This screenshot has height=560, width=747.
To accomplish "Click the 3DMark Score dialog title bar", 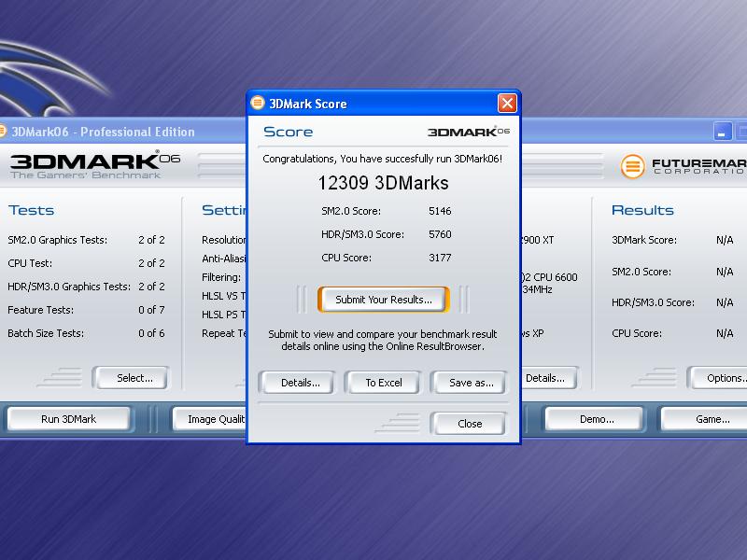I will tap(384, 103).
